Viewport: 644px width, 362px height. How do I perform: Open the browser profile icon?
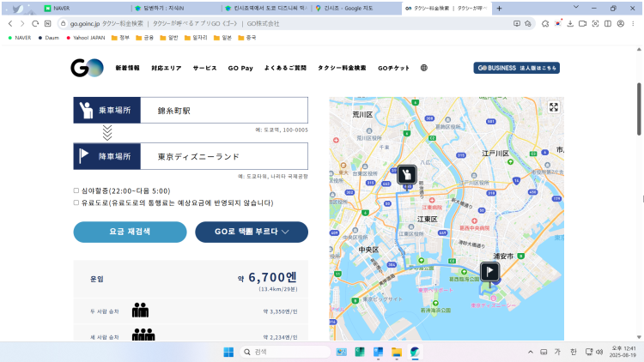point(621,23)
